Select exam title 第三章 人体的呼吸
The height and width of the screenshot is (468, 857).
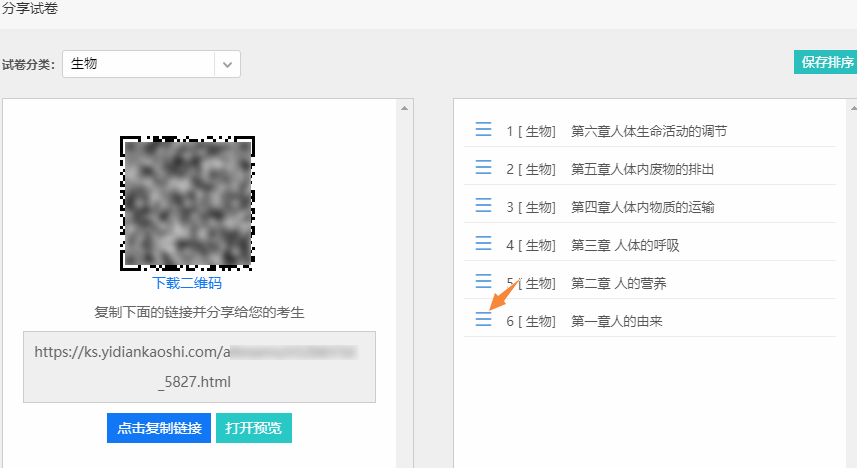[x=625, y=245]
